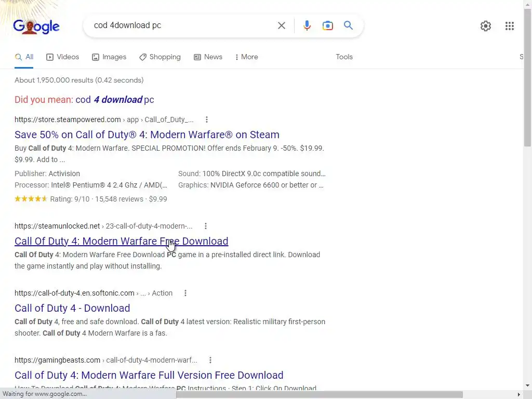The width and height of the screenshot is (532, 399).
Task: Switch to the Images tab
Action: click(x=109, y=57)
